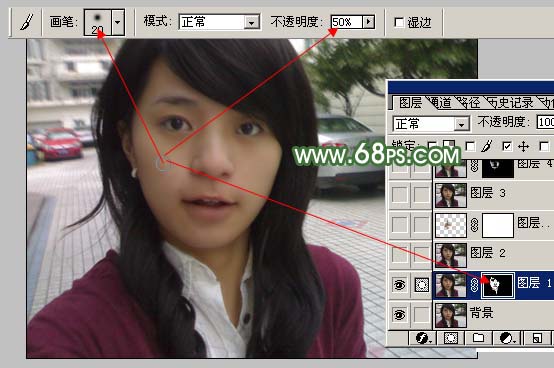The width and height of the screenshot is (554, 368).
Task: Click chain link icon on 图层 4
Action: click(474, 166)
